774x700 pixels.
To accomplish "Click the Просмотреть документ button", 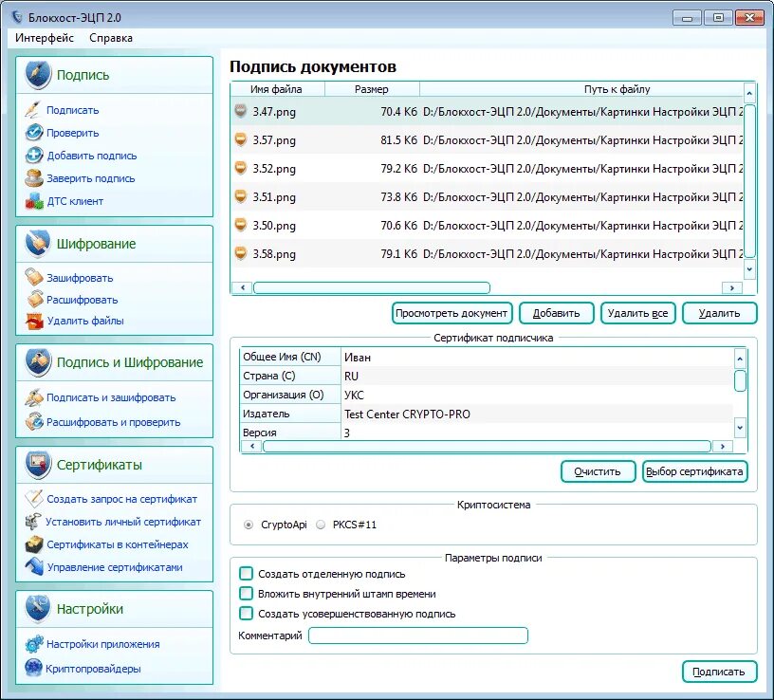I will click(x=451, y=313).
